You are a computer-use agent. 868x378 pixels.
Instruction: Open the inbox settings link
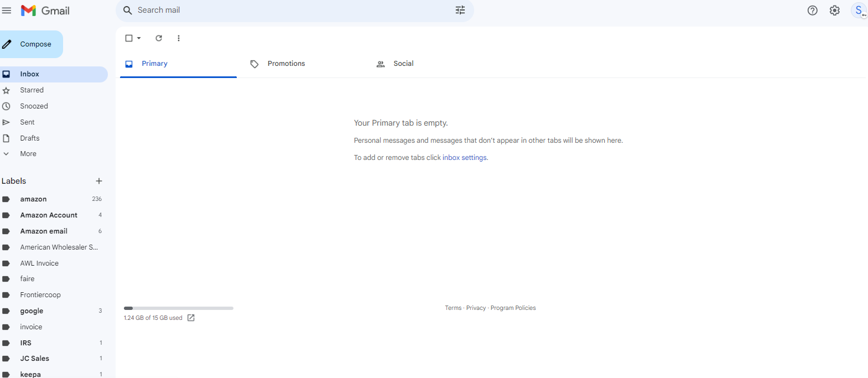click(465, 158)
